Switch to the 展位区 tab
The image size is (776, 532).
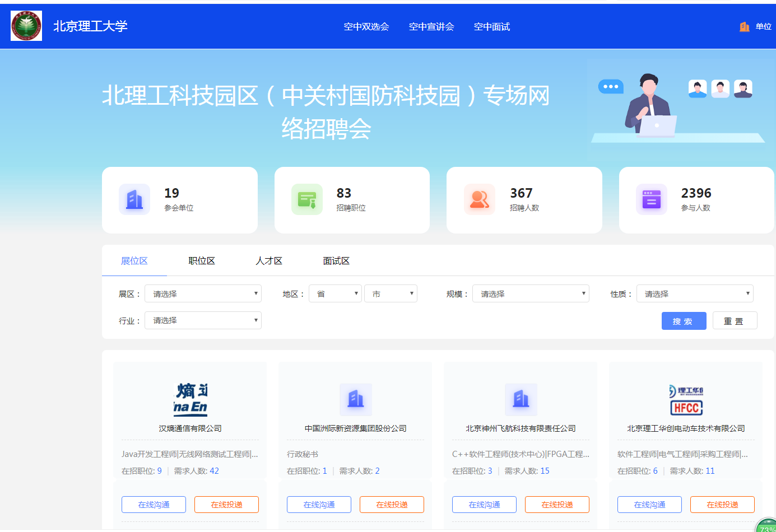click(134, 261)
